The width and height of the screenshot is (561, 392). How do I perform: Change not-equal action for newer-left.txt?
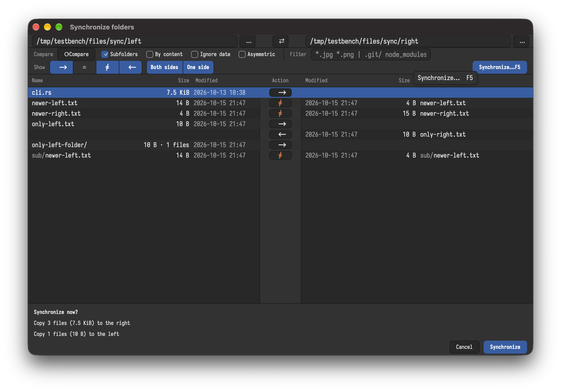coord(280,103)
